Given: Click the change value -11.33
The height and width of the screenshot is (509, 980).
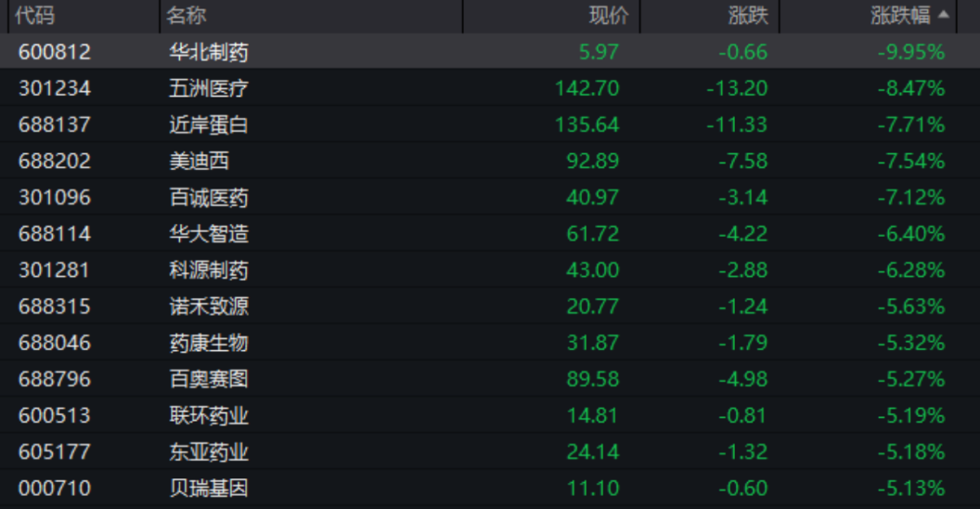Looking at the screenshot, I should (x=737, y=124).
